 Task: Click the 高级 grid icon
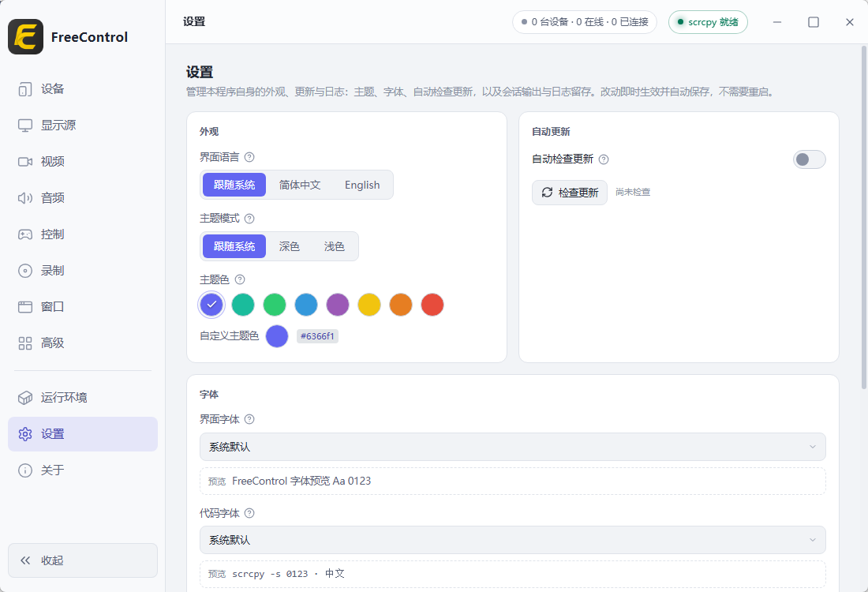(25, 343)
